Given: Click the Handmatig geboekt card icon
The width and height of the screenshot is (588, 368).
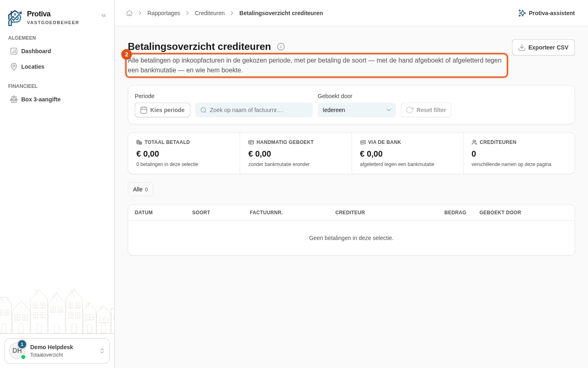Looking at the screenshot, I should [x=251, y=142].
